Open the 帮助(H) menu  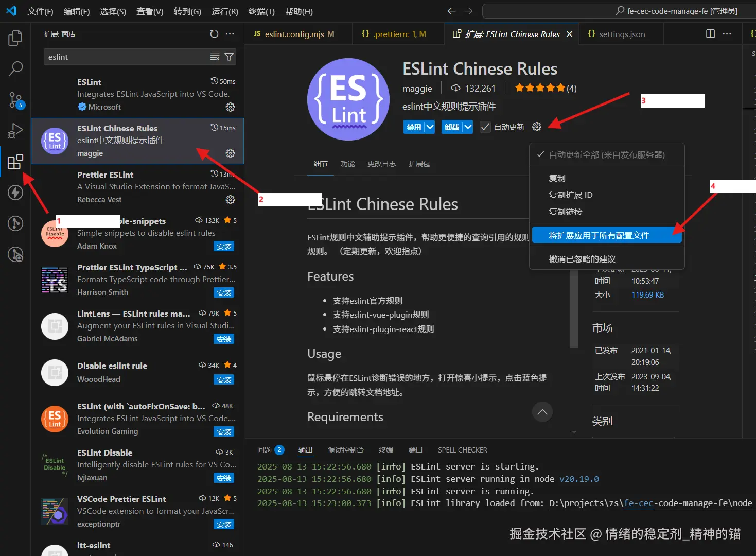coord(298,11)
